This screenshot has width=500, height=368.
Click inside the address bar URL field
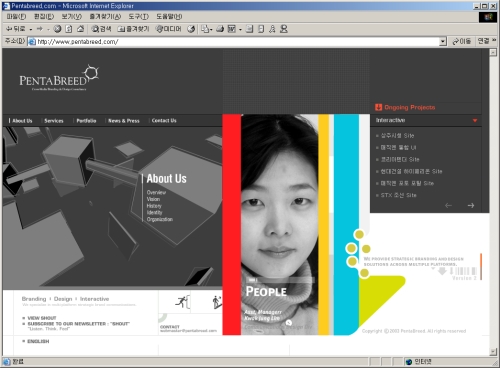[237, 42]
